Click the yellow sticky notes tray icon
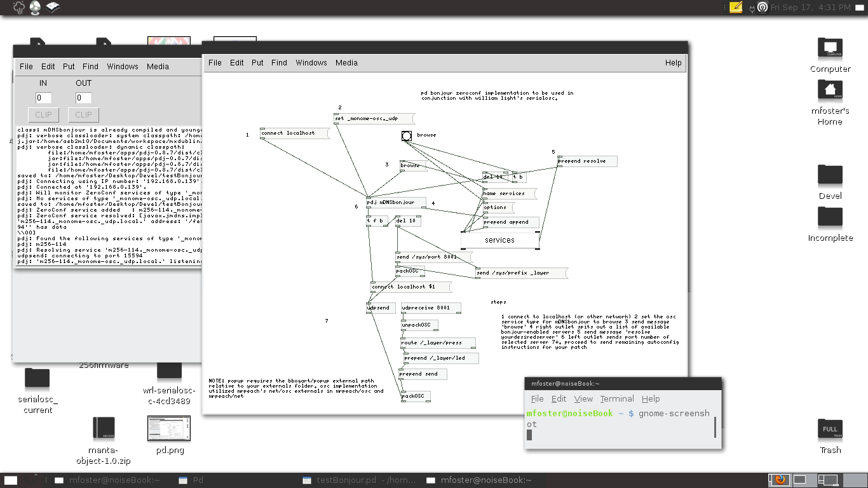 [736, 8]
